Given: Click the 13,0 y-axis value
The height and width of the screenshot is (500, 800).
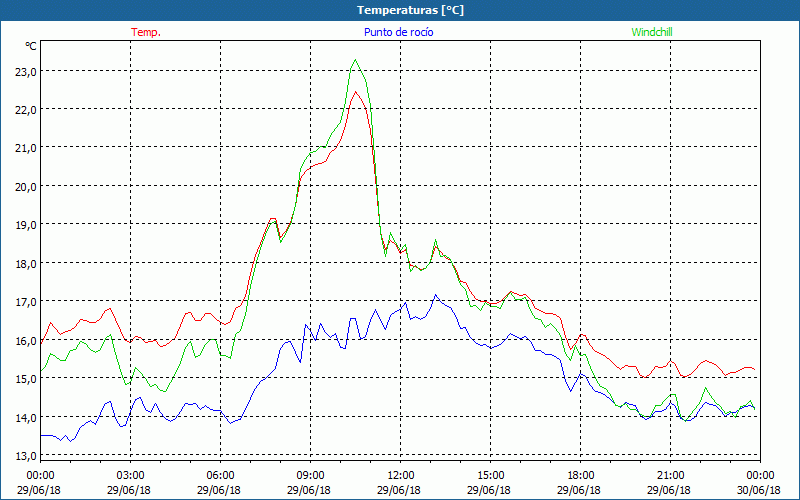Looking at the screenshot, I should pyautogui.click(x=26, y=456).
